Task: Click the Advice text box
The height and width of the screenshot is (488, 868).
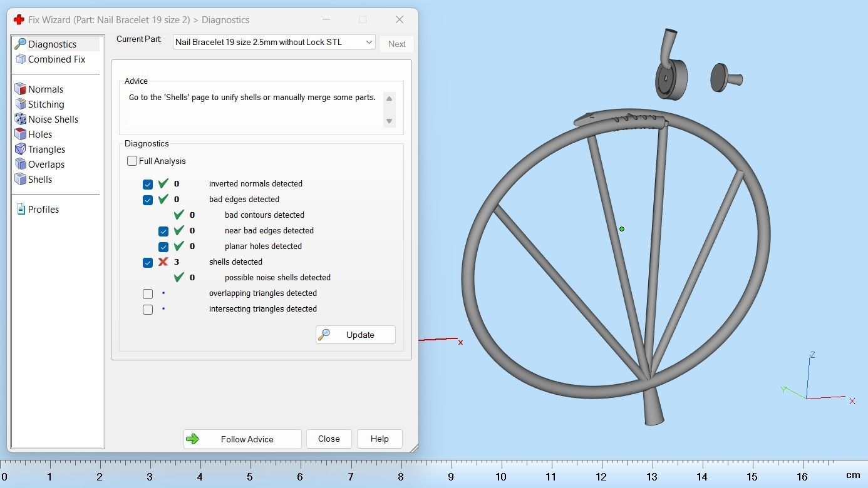Action: (255, 109)
